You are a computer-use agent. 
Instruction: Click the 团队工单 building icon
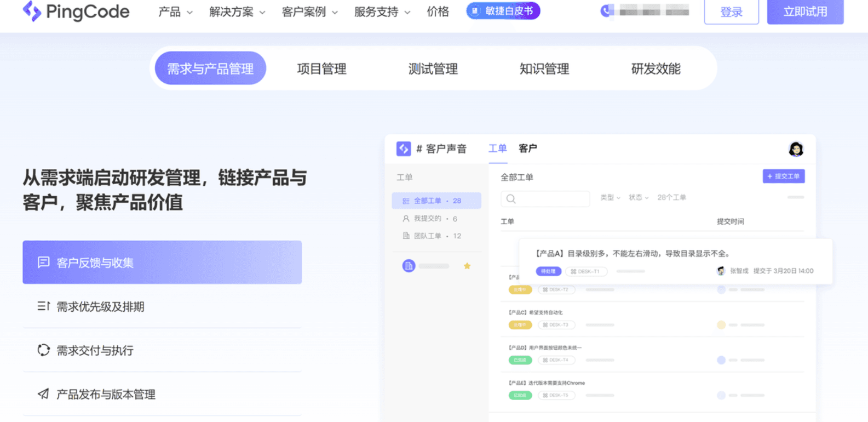(x=406, y=236)
